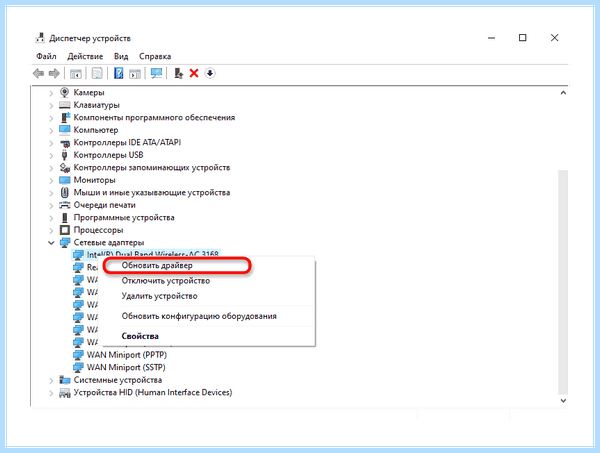Select the Мониторы label
The width and height of the screenshot is (600, 453).
[94, 180]
